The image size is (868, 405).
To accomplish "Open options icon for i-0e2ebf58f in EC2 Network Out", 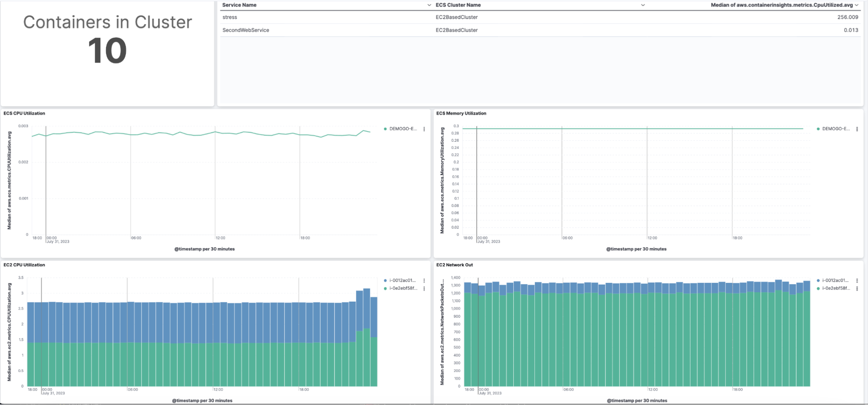I will click(x=857, y=289).
